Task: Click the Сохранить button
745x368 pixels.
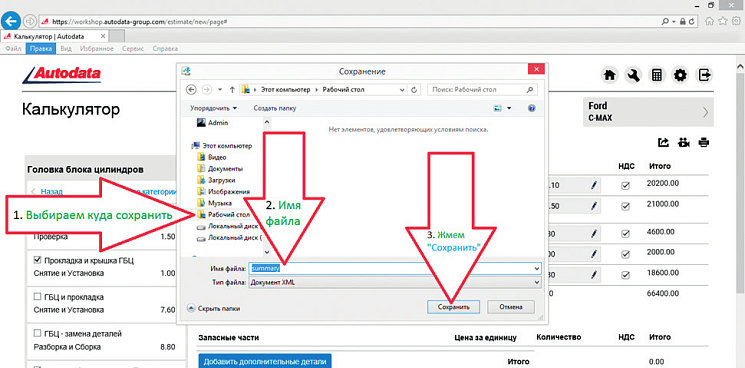Action: 453,307
